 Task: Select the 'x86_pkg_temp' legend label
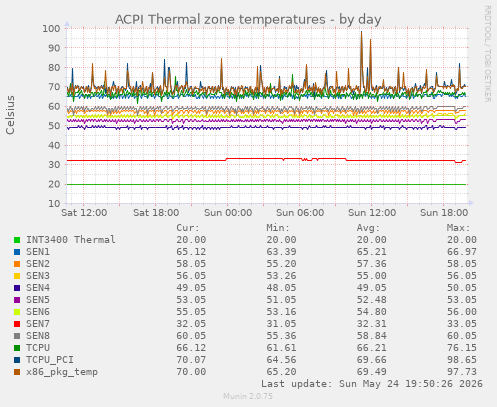[x=62, y=372]
